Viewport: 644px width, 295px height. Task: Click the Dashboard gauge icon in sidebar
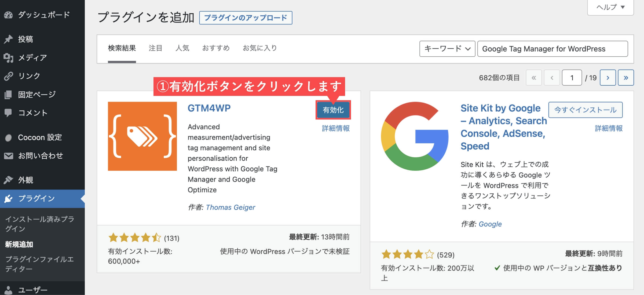point(8,15)
